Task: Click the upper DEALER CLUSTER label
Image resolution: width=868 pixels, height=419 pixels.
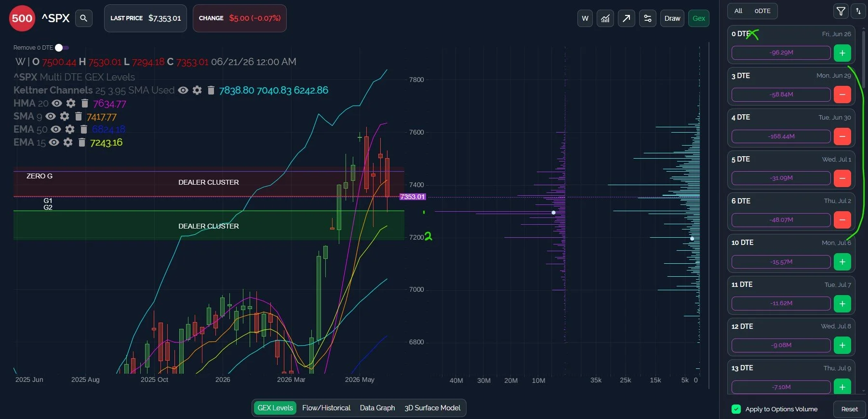Action: (209, 182)
